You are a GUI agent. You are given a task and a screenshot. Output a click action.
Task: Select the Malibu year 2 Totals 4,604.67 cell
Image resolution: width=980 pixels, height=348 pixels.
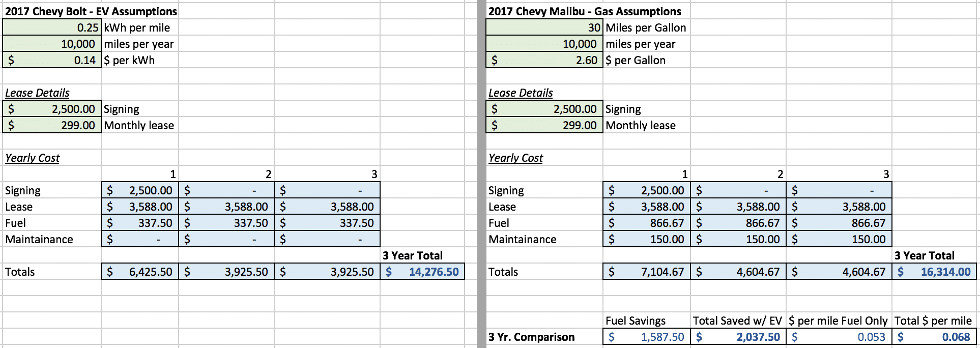click(738, 272)
